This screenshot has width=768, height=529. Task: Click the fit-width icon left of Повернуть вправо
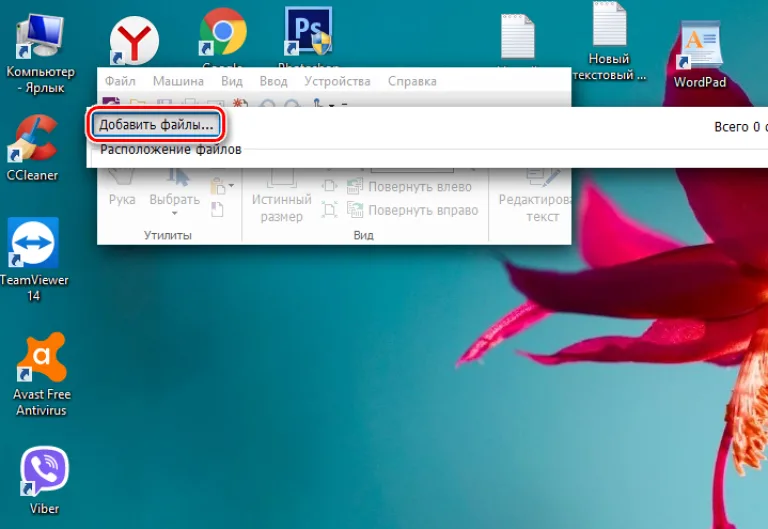330,210
